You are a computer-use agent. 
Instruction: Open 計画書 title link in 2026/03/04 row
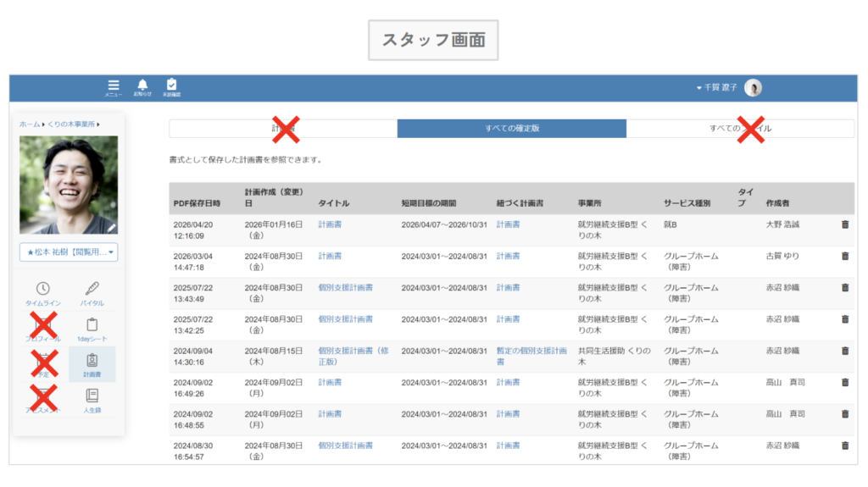330,257
